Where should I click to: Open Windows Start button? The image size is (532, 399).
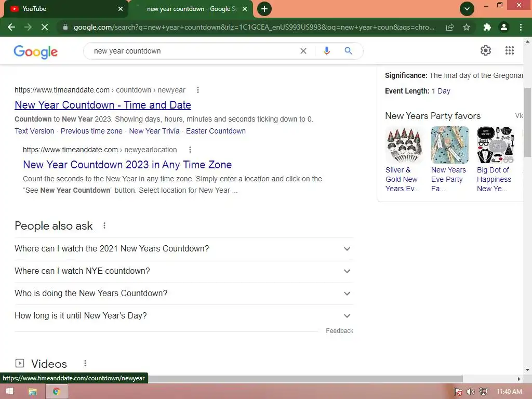(9, 391)
